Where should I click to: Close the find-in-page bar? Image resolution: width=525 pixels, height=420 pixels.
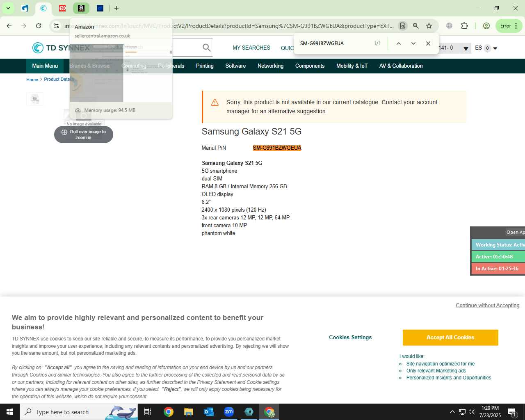[x=428, y=43]
